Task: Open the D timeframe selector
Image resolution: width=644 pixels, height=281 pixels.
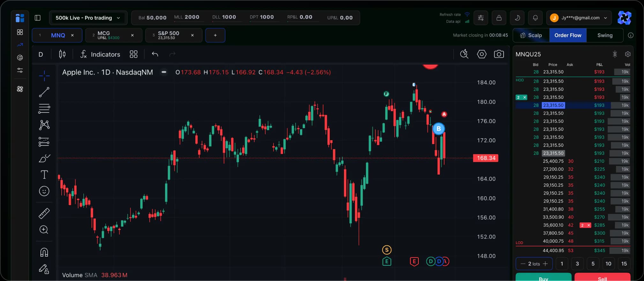Action: (x=41, y=54)
